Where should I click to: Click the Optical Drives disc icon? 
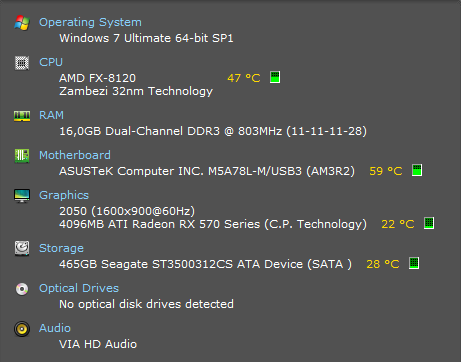coord(22,289)
